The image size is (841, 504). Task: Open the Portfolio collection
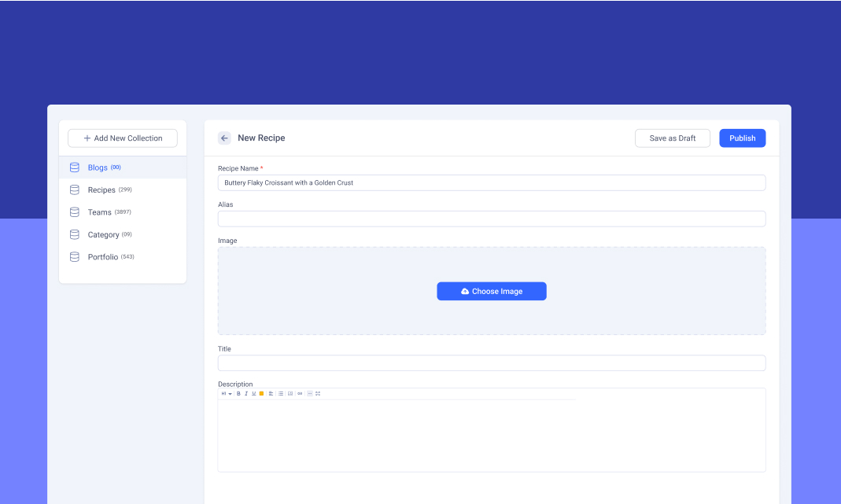(103, 257)
